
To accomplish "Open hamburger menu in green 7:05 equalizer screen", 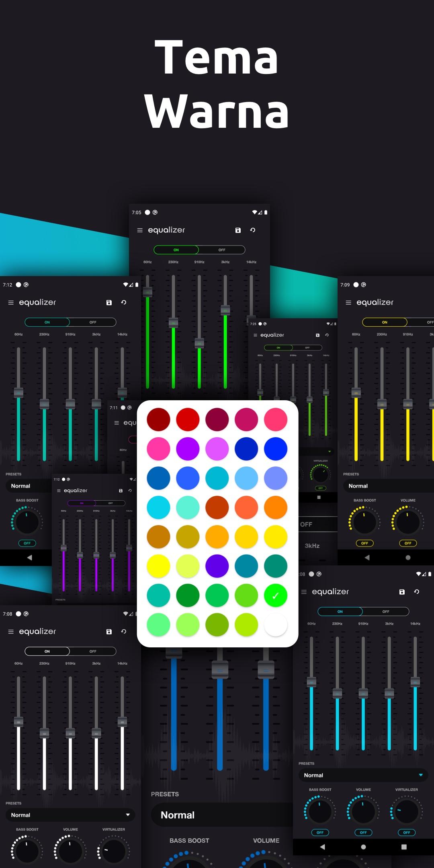I will coord(140,230).
